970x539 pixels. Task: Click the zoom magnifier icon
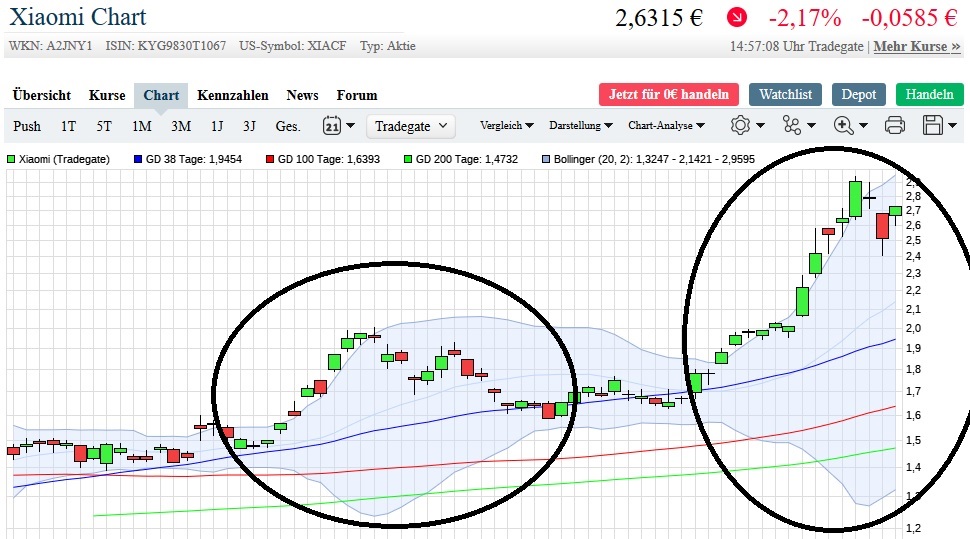843,126
